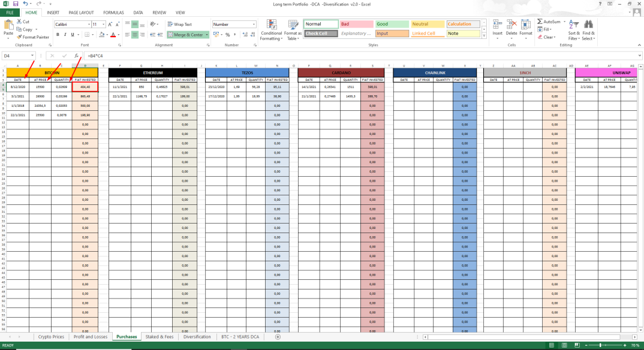The width and height of the screenshot is (644, 350).
Task: Adjust the zoom slider in status bar
Action: [600, 345]
